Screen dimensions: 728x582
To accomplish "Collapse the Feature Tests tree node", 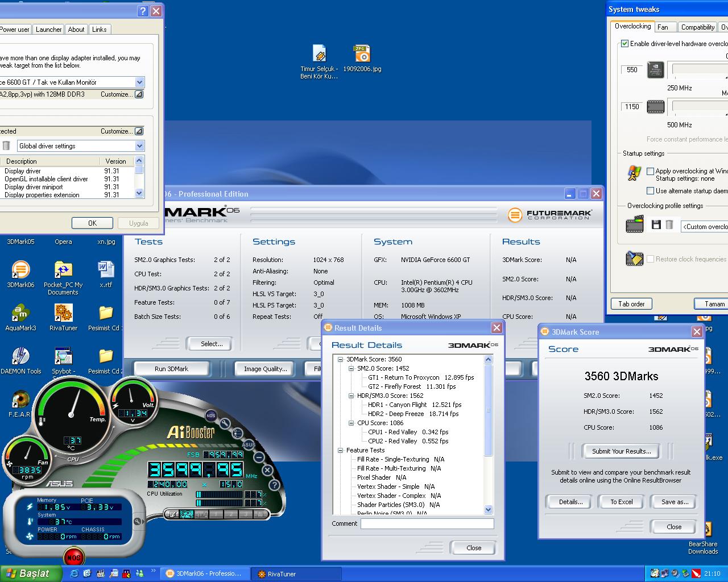I will [x=341, y=450].
